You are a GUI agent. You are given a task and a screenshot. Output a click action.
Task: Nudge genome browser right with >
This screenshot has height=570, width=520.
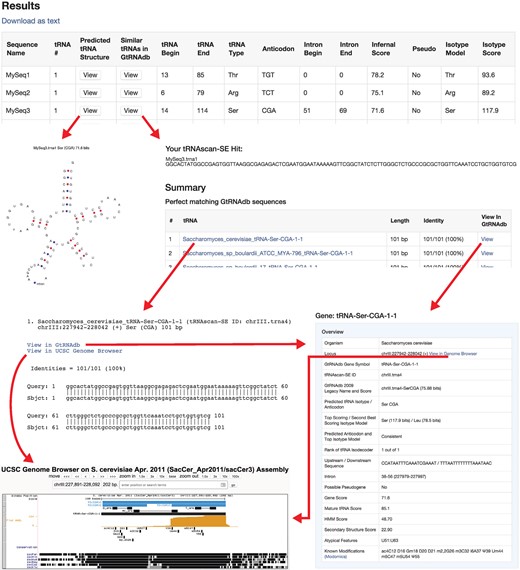(94, 476)
